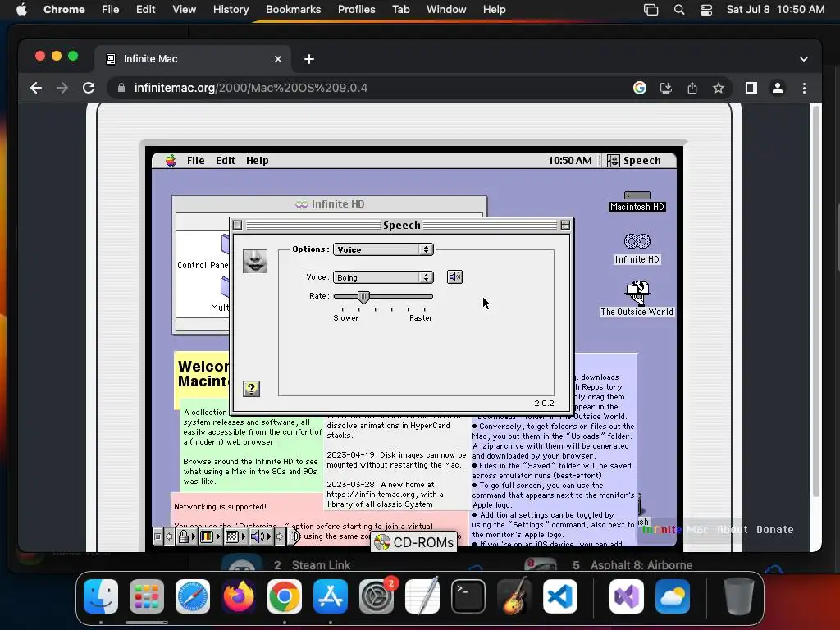This screenshot has height=630, width=840.
Task: Click the Speech window collapse box
Action: [564, 226]
